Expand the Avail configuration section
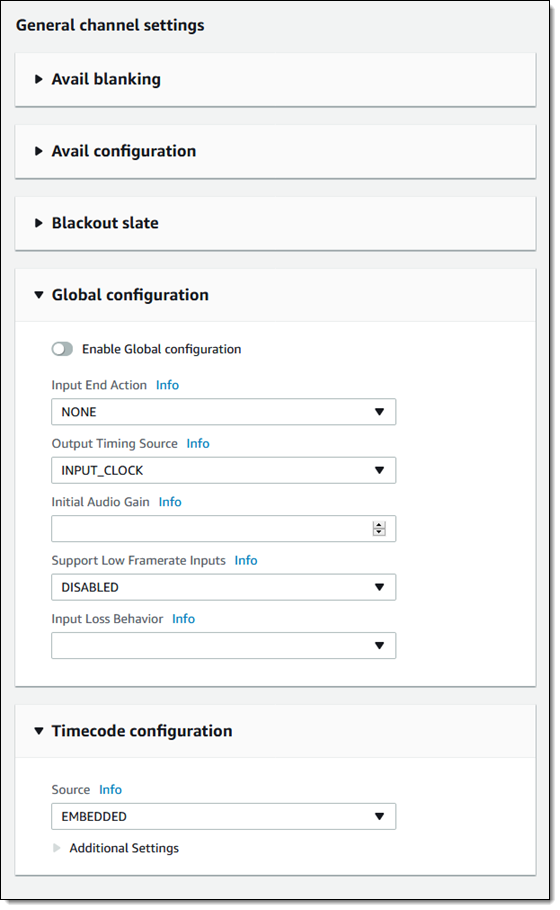 tap(275, 151)
